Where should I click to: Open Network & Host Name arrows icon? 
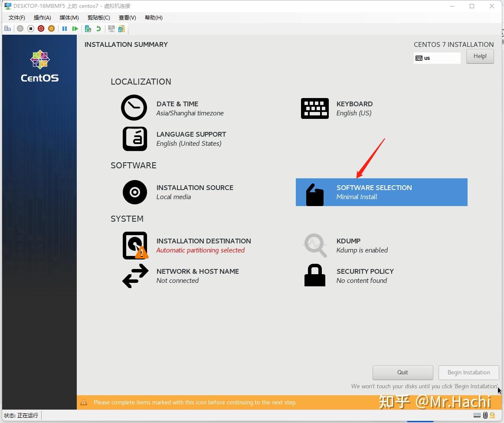135,276
